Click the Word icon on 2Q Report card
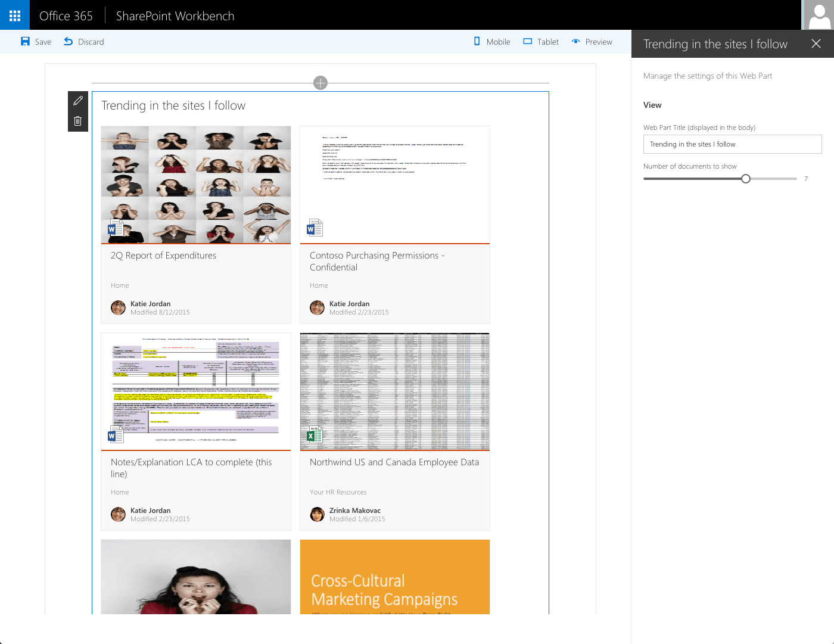The height and width of the screenshot is (644, 834). tap(116, 228)
